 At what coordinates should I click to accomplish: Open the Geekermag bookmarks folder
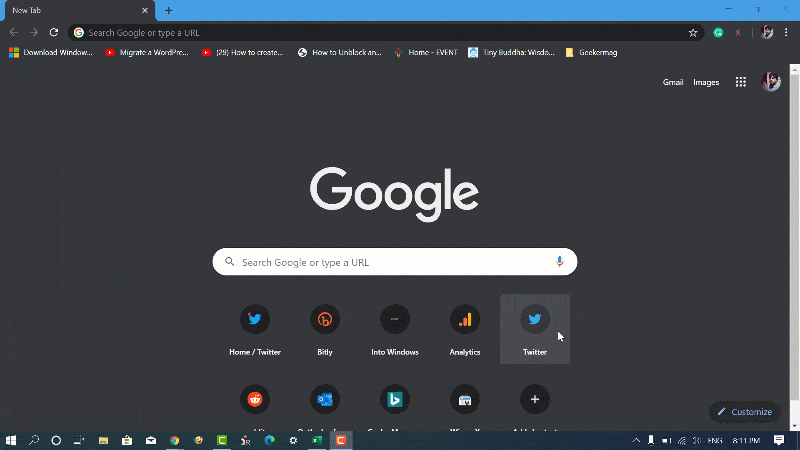point(591,53)
